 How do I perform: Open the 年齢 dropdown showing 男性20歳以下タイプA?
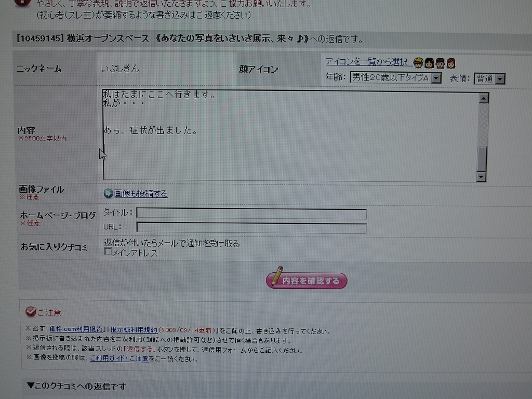pyautogui.click(x=395, y=78)
